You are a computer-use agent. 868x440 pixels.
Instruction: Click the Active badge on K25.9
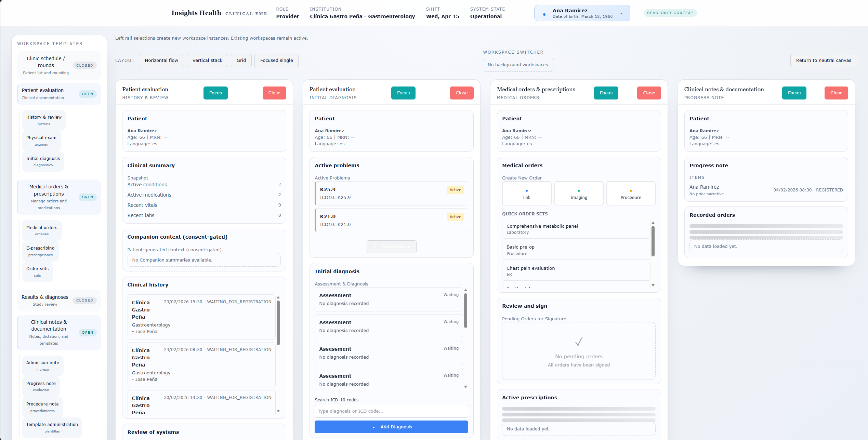[x=455, y=190]
